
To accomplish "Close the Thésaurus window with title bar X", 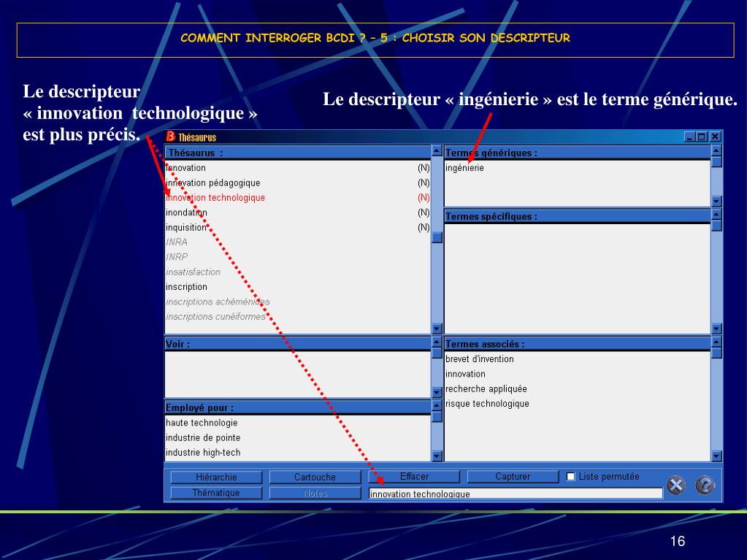I will click(x=715, y=137).
